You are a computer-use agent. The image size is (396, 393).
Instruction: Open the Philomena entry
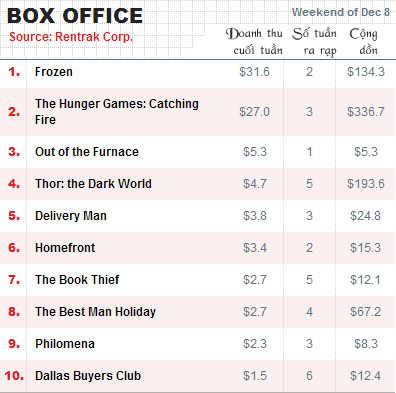(65, 344)
